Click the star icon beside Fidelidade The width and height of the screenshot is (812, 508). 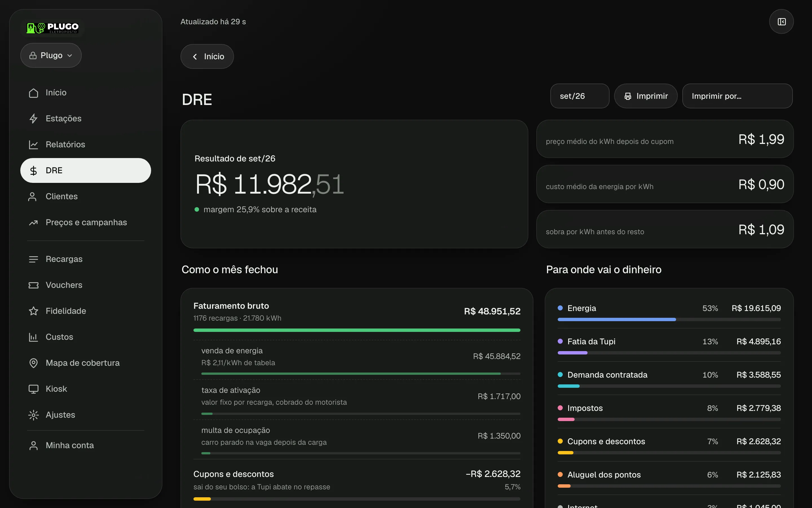coord(33,311)
